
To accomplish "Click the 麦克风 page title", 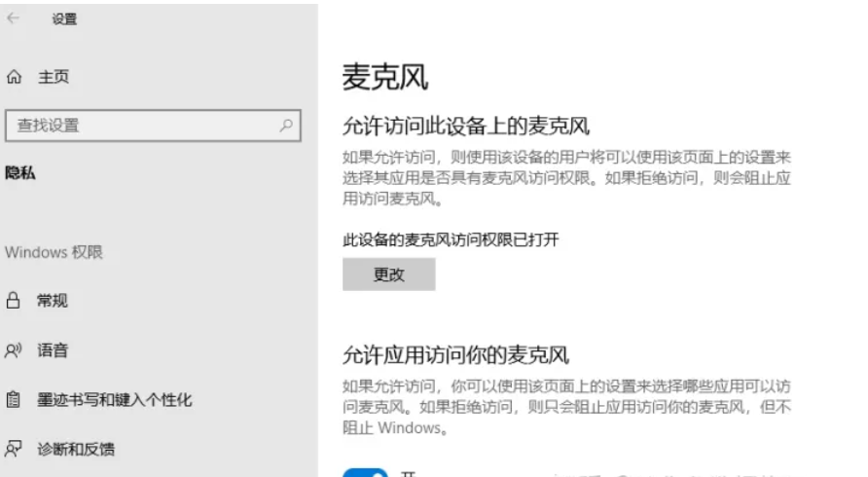I will pyautogui.click(x=385, y=77).
